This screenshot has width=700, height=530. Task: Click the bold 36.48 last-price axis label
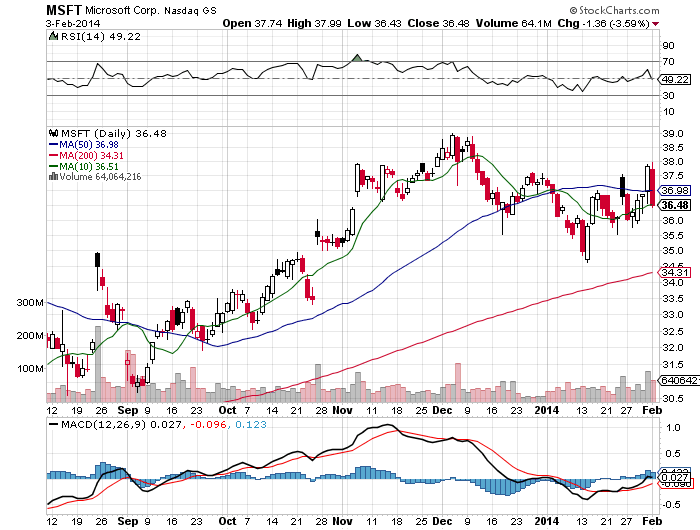pos(676,205)
